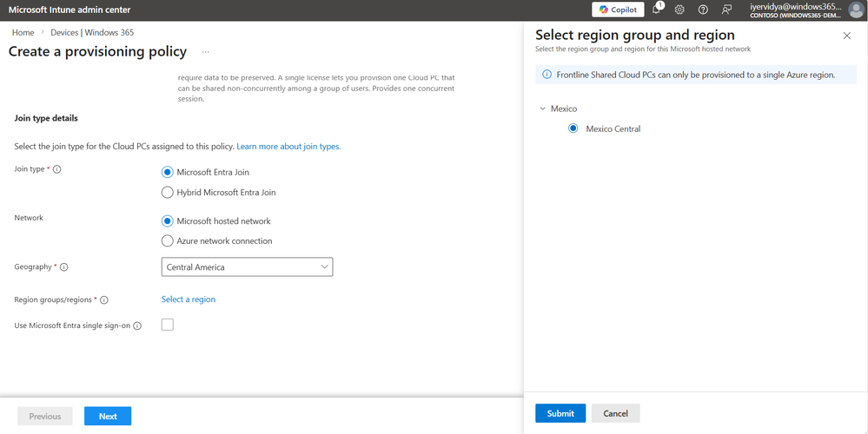
Task: Open the notifications bell icon
Action: [x=657, y=10]
